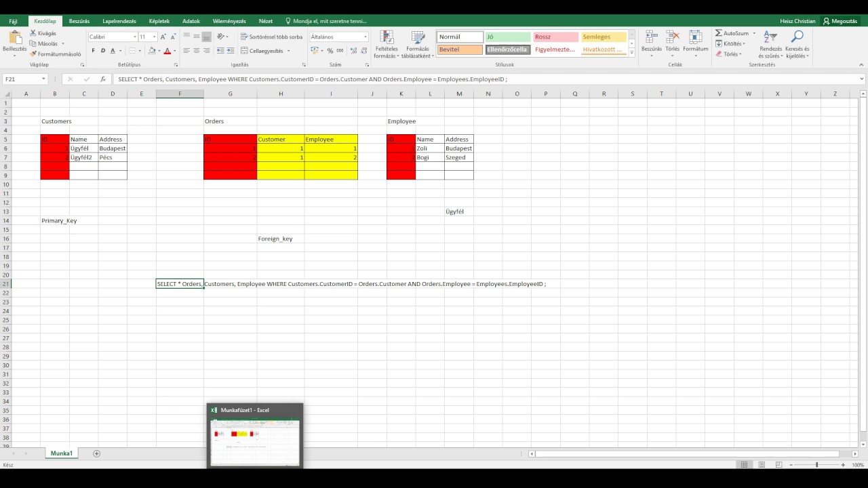Click the AutoSzum sigma icon
This screenshot has width=868, height=488.
[x=719, y=33]
